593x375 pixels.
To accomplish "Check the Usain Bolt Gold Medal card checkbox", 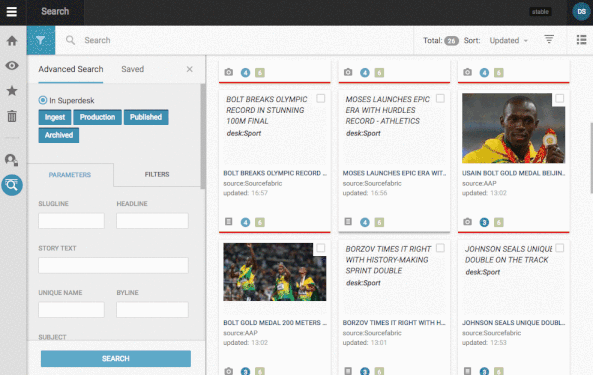I will (x=560, y=98).
